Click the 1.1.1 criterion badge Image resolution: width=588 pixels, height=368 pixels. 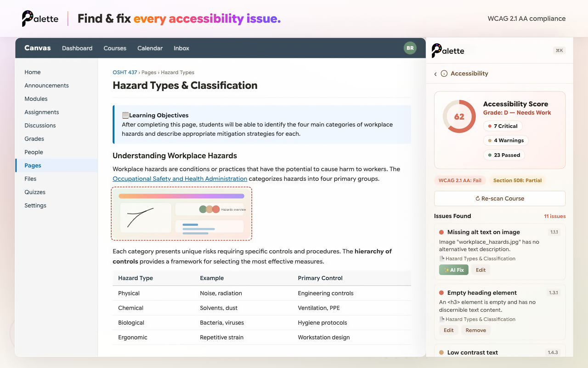coord(554,232)
